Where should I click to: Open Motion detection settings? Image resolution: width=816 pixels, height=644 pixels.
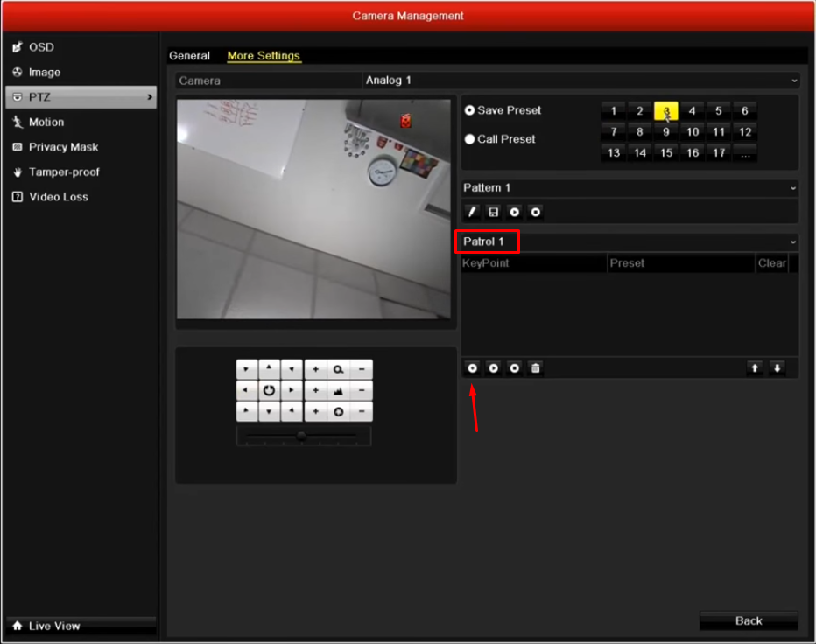81,122
